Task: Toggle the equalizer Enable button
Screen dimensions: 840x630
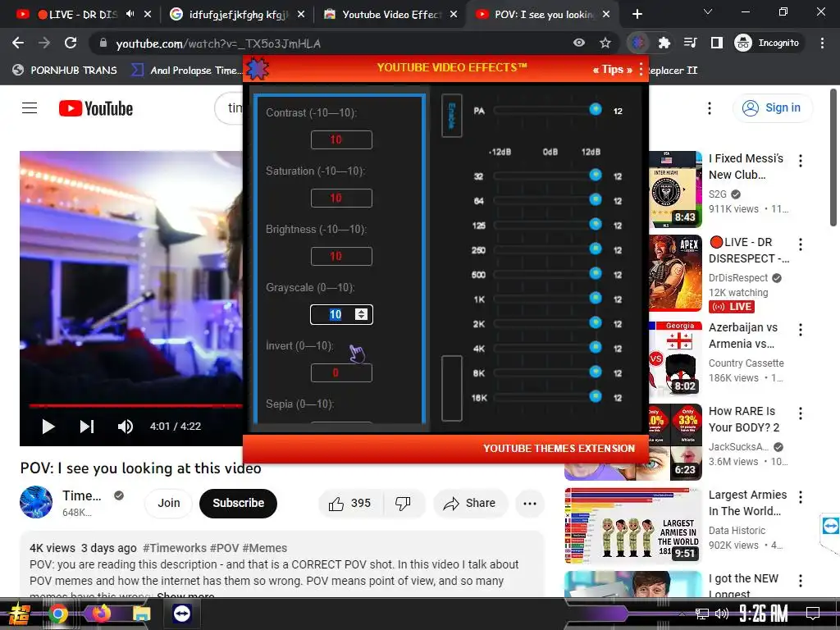Action: [452, 115]
